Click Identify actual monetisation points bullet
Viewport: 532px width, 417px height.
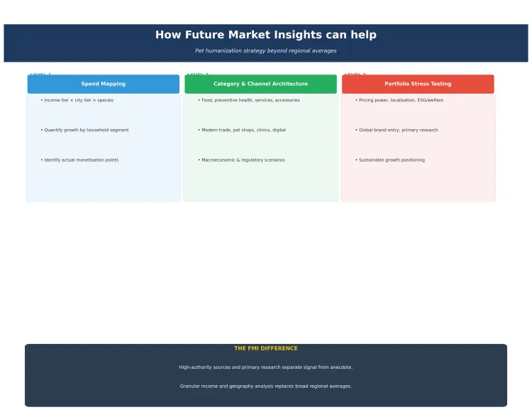(x=81, y=160)
